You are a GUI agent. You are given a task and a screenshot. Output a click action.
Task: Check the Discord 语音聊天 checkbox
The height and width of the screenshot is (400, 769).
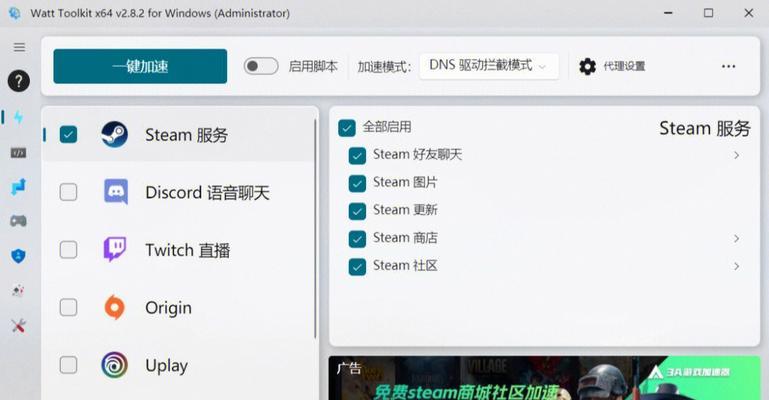click(x=68, y=192)
